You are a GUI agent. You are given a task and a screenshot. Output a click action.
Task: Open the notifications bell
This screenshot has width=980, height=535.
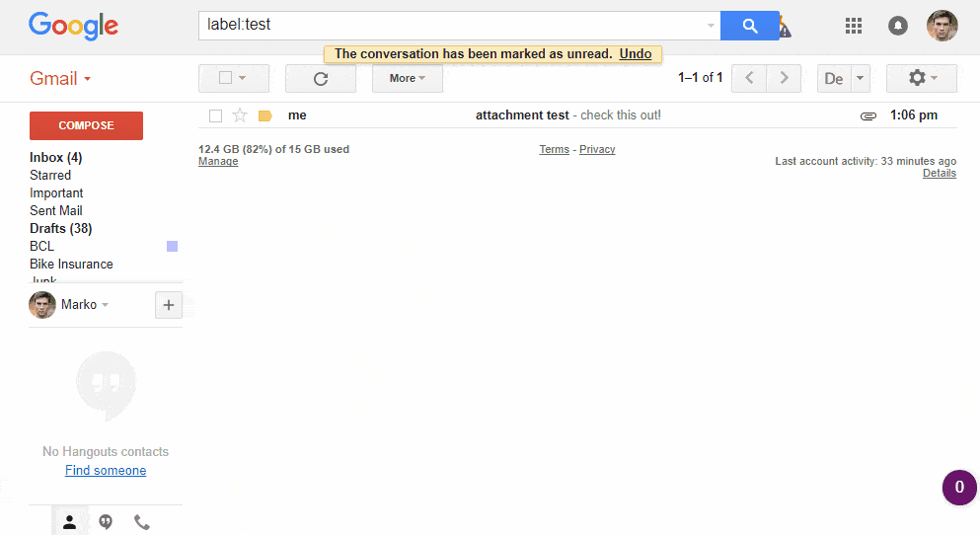click(897, 26)
